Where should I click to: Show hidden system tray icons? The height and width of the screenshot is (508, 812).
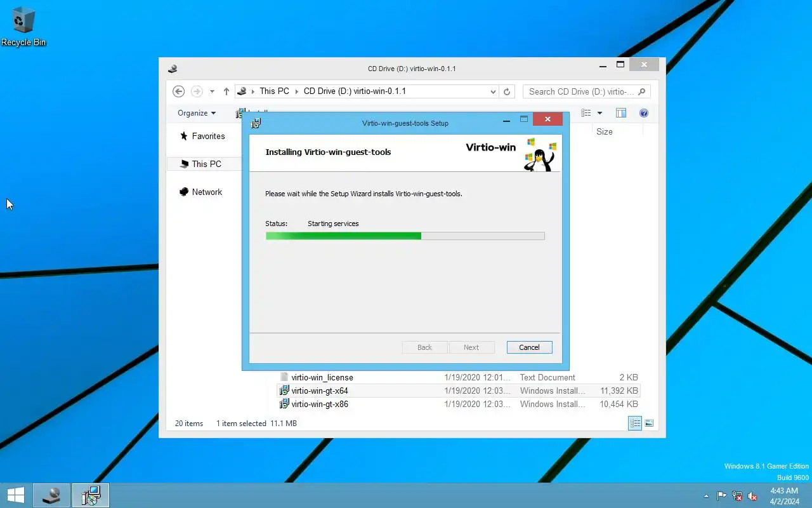pyautogui.click(x=706, y=496)
